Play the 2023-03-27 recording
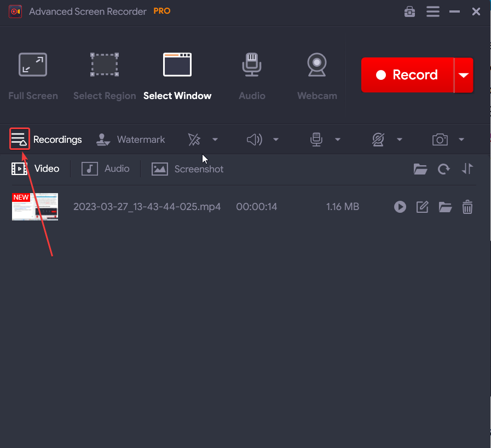Image resolution: width=491 pixels, height=448 pixels. click(400, 207)
